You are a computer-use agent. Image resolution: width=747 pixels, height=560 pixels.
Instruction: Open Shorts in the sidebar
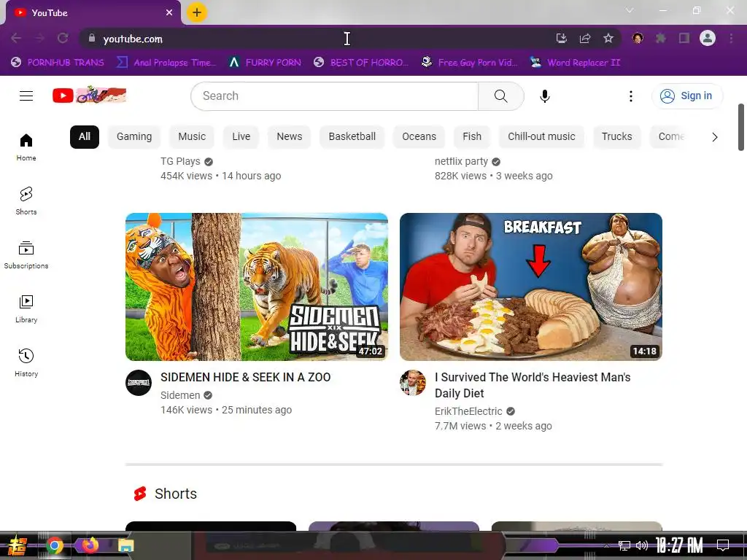pyautogui.click(x=26, y=201)
